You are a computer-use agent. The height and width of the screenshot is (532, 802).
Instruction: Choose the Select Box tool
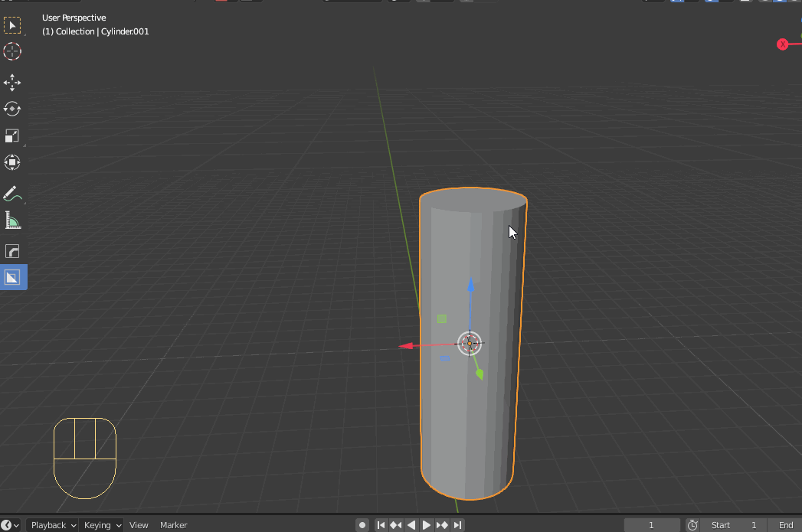pos(12,25)
